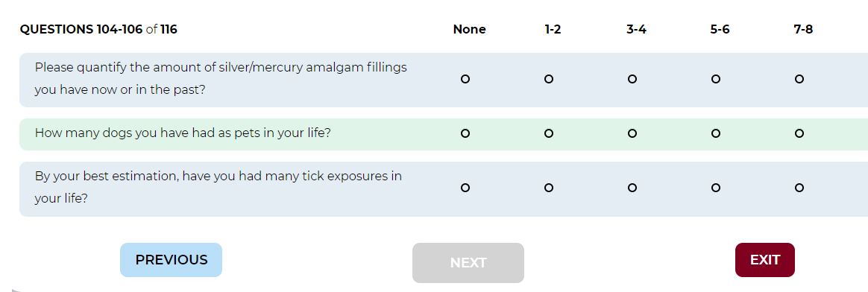868x292 pixels.
Task: Choose 1-2 for tick exposures question
Action: pyautogui.click(x=549, y=188)
